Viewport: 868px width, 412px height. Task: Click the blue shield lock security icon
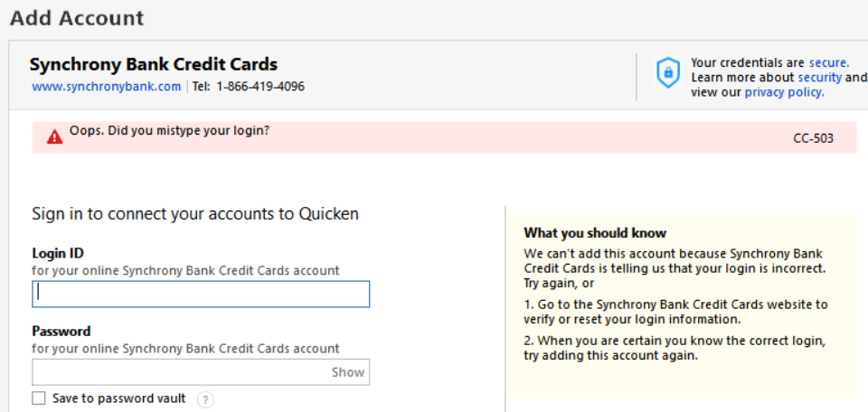click(667, 72)
